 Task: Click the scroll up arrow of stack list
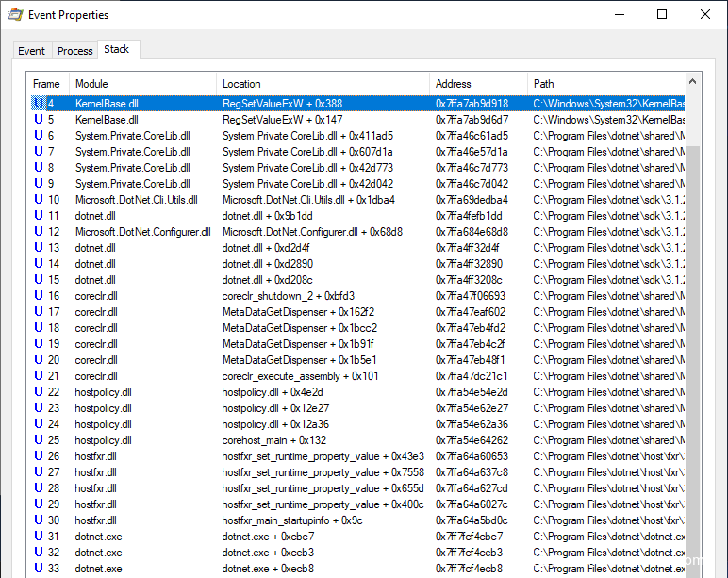tap(693, 83)
